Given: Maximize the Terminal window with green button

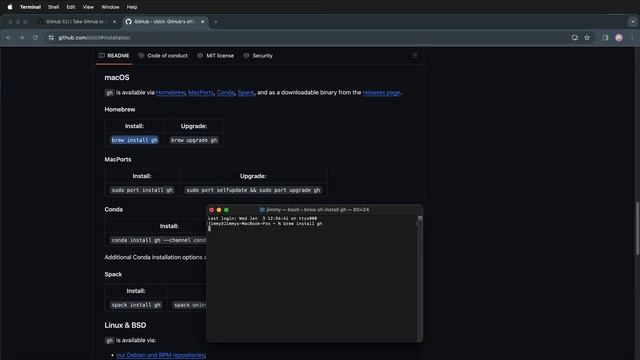Looking at the screenshot, I should click(x=226, y=210).
